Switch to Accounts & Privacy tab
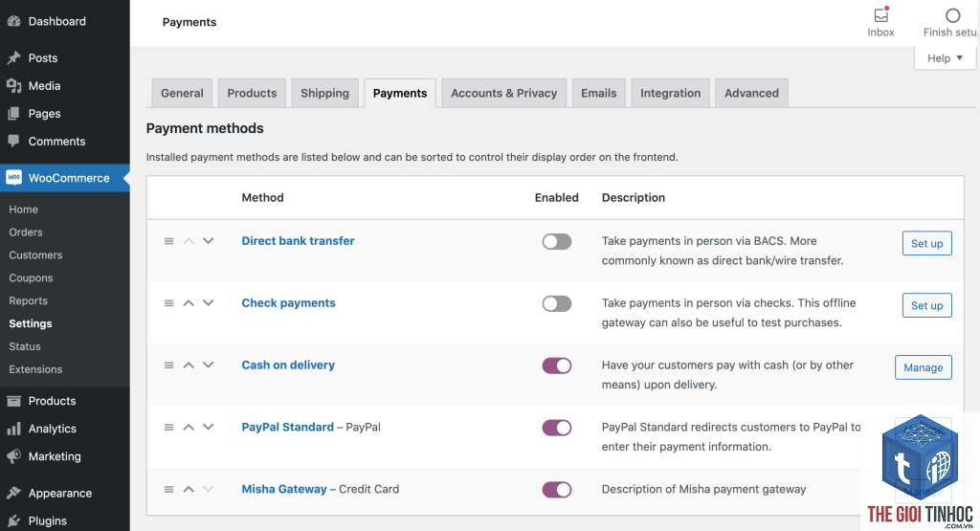 pyautogui.click(x=503, y=93)
